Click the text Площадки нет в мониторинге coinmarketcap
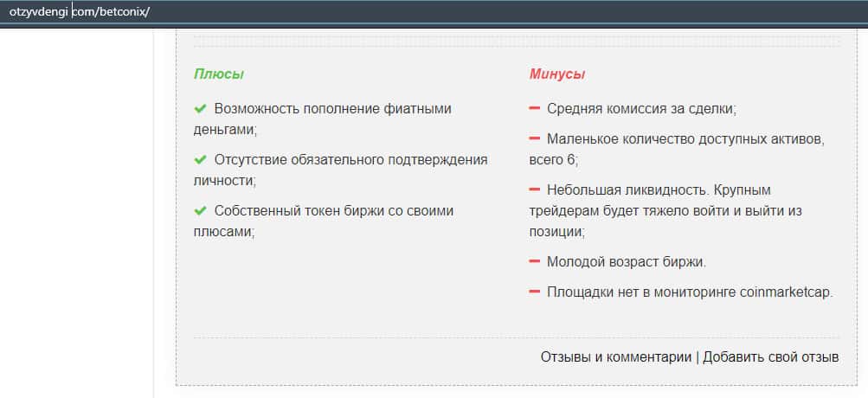Image resolution: width=868 pixels, height=398 pixels. [x=690, y=292]
